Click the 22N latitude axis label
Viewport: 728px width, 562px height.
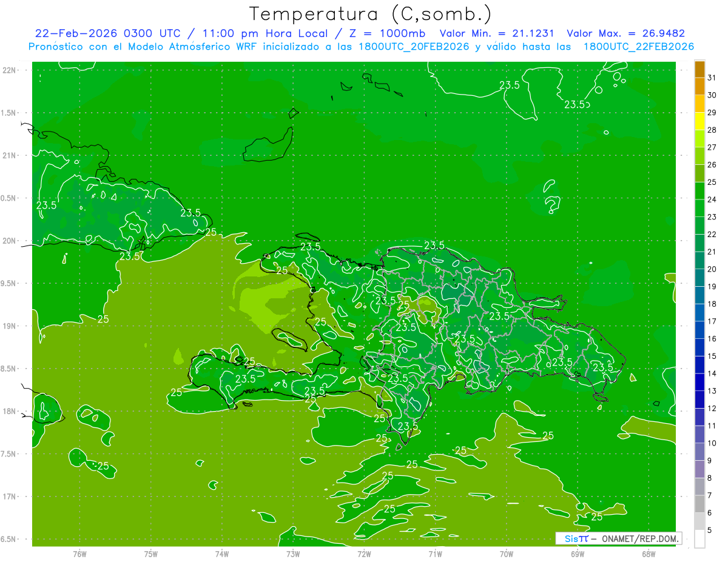pos(9,70)
